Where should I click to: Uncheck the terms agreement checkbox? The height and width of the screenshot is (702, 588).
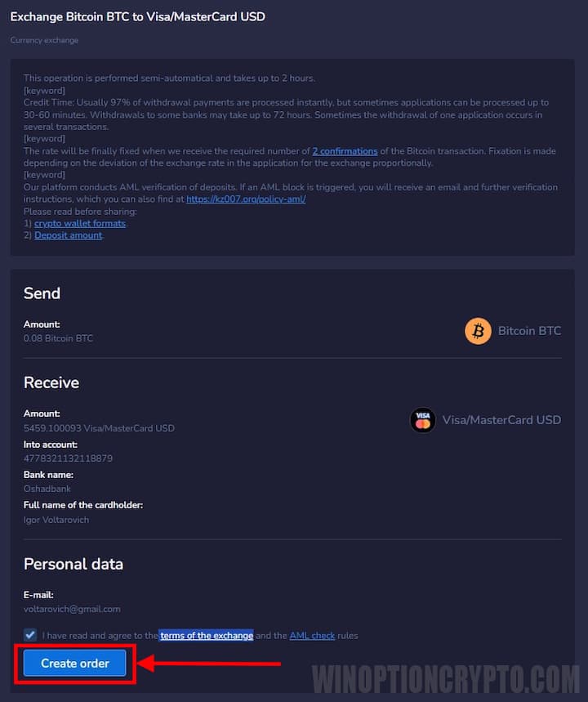coord(30,635)
